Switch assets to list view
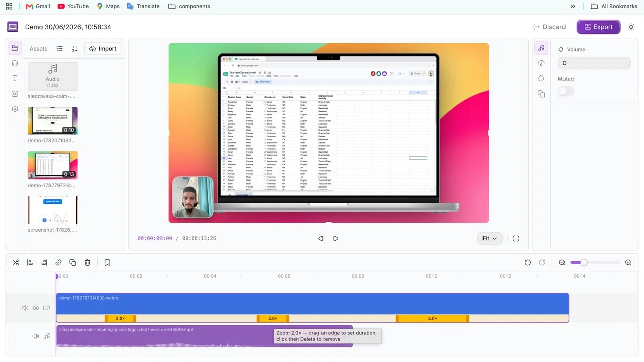644x362 pixels. pyautogui.click(x=59, y=49)
